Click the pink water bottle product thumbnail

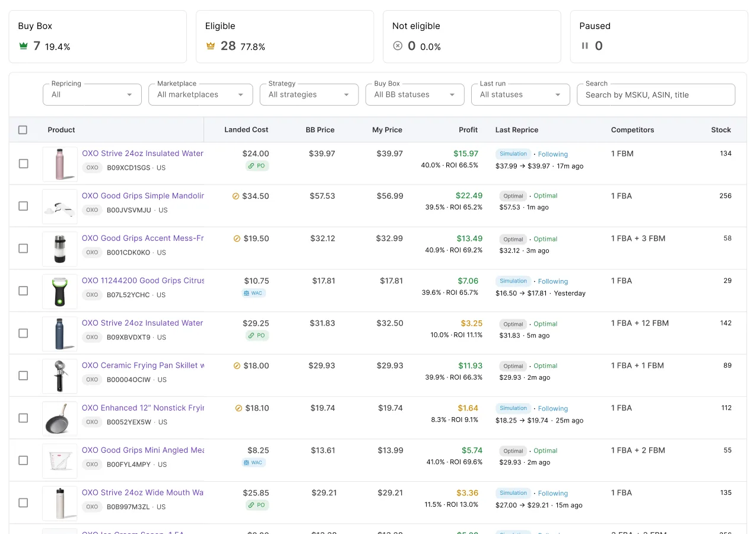click(60, 164)
